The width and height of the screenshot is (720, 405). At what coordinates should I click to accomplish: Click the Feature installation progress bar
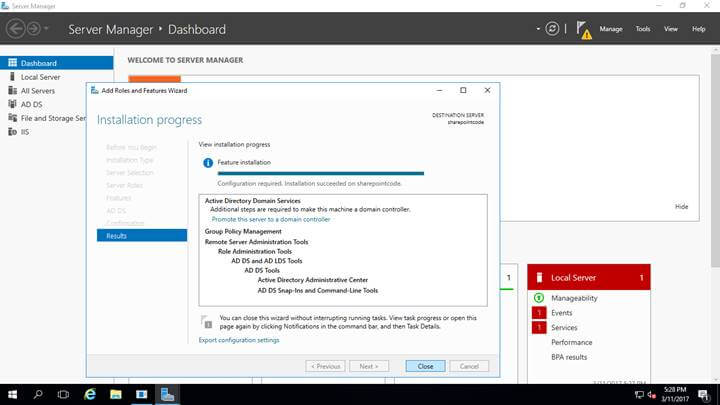pyautogui.click(x=321, y=174)
